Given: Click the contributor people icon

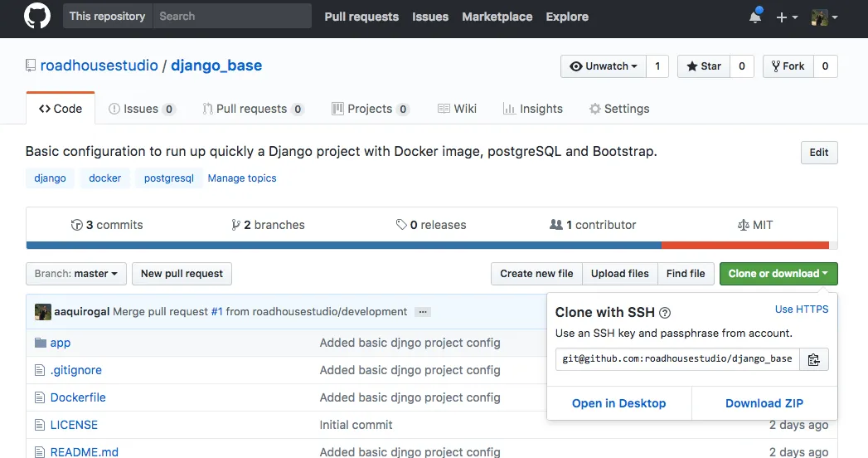Looking at the screenshot, I should point(555,224).
